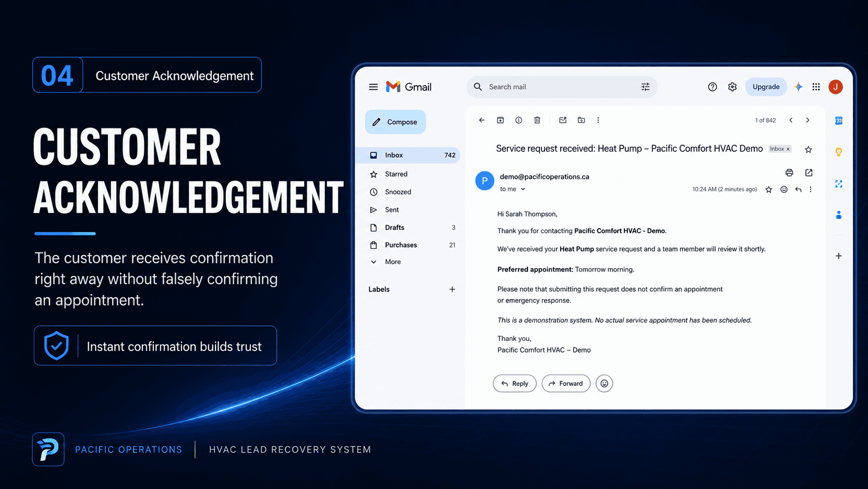This screenshot has height=489, width=868.
Task: Star the message beside 10:24 AM timestamp
Action: [x=769, y=190]
